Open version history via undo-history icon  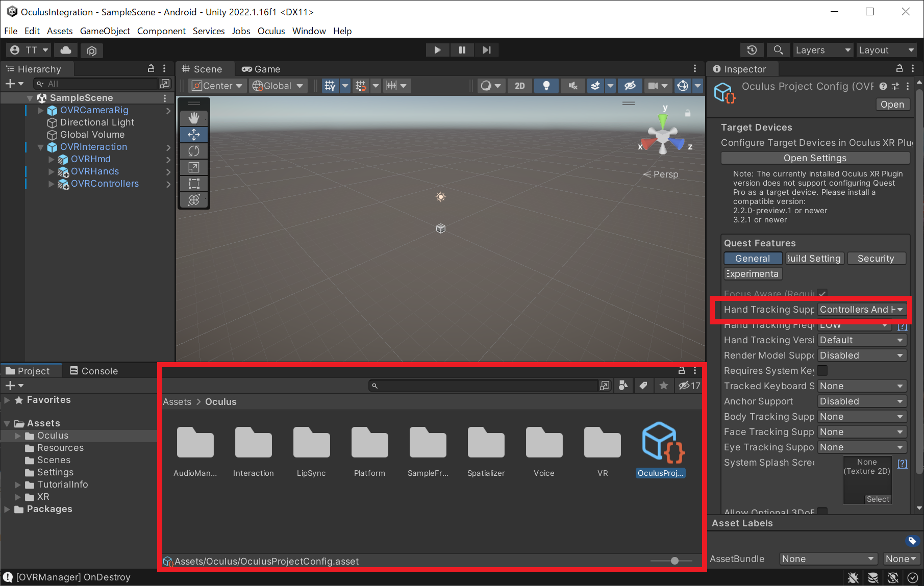752,50
